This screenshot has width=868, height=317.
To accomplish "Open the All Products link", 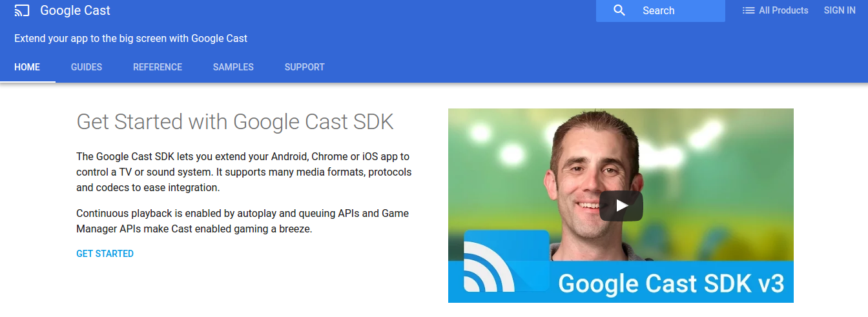I will 783,10.
